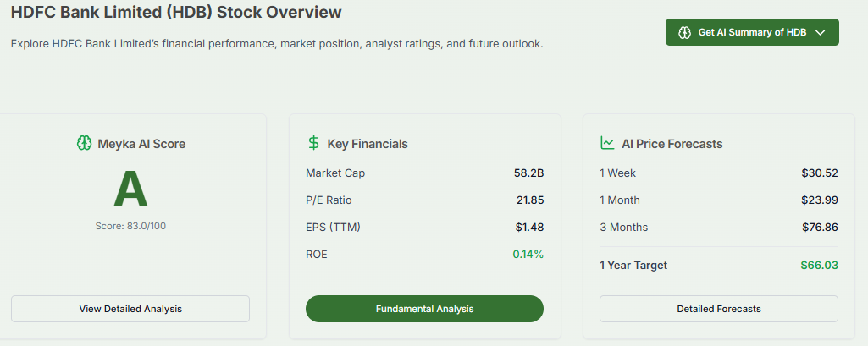This screenshot has height=346, width=868.
Task: Click the HDFC Bank Limited Stock Overview heading
Action: click(176, 13)
